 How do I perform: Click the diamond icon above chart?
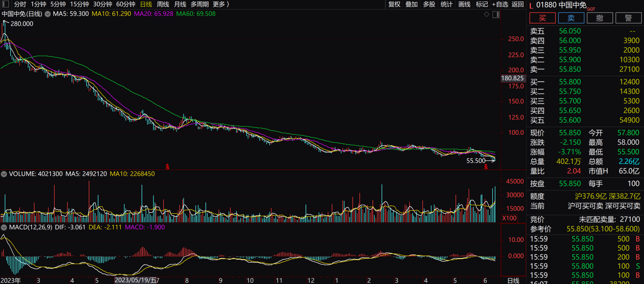tap(486, 14)
